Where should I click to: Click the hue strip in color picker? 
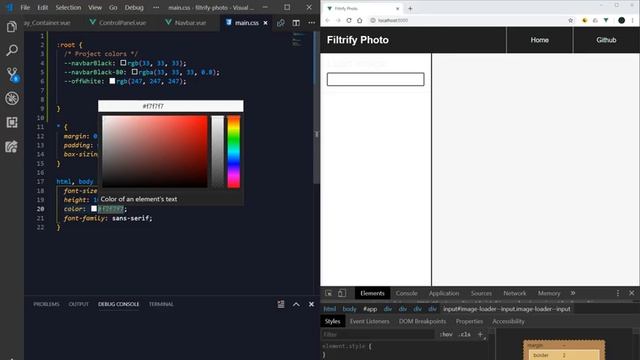coord(233,151)
